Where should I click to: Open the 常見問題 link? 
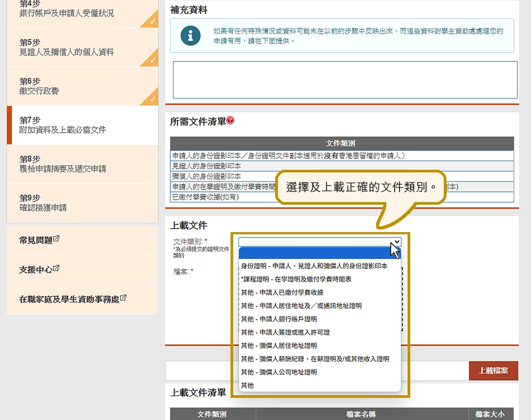click(35, 240)
